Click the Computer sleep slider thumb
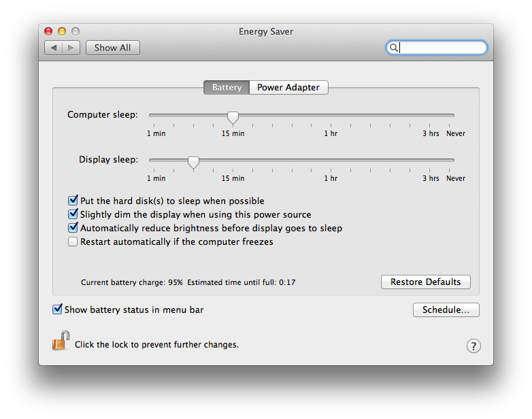This screenshot has width=532, height=419. pos(233,118)
